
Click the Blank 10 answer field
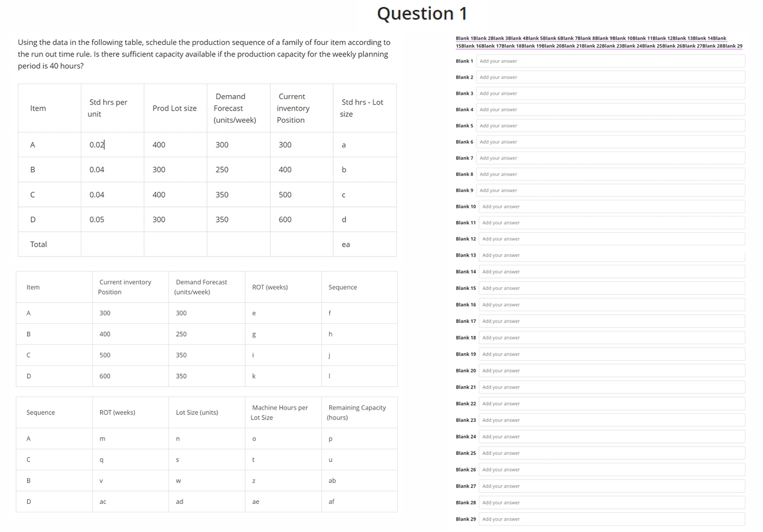point(611,206)
